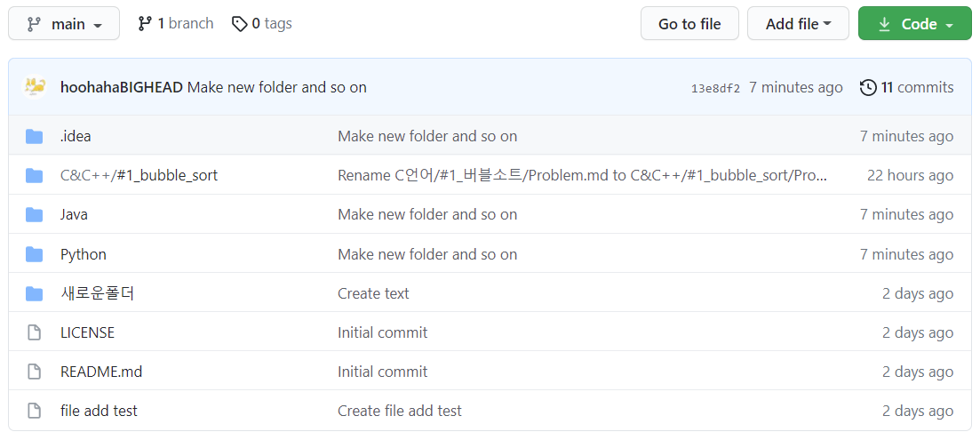Open the main branch selector dropdown

point(64,24)
